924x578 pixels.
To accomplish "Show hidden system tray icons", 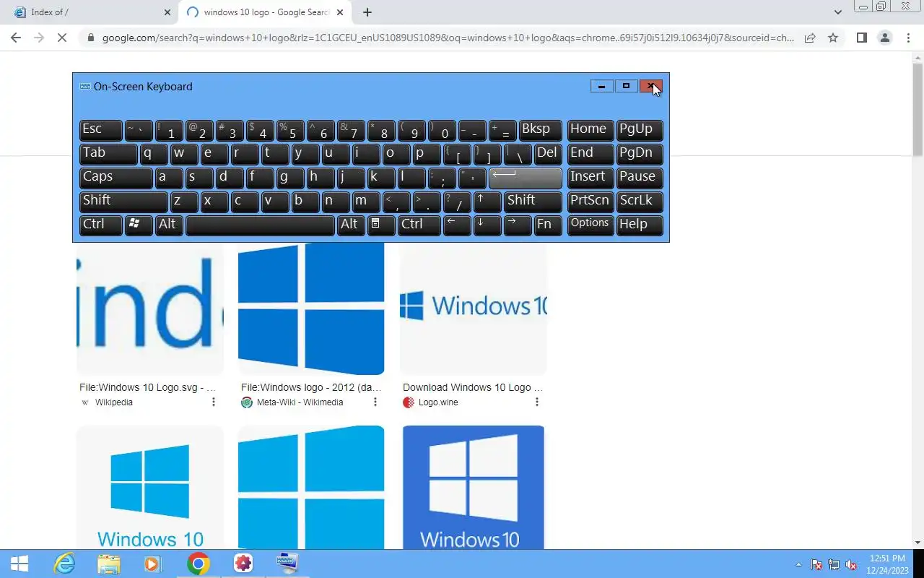I will coord(798,564).
